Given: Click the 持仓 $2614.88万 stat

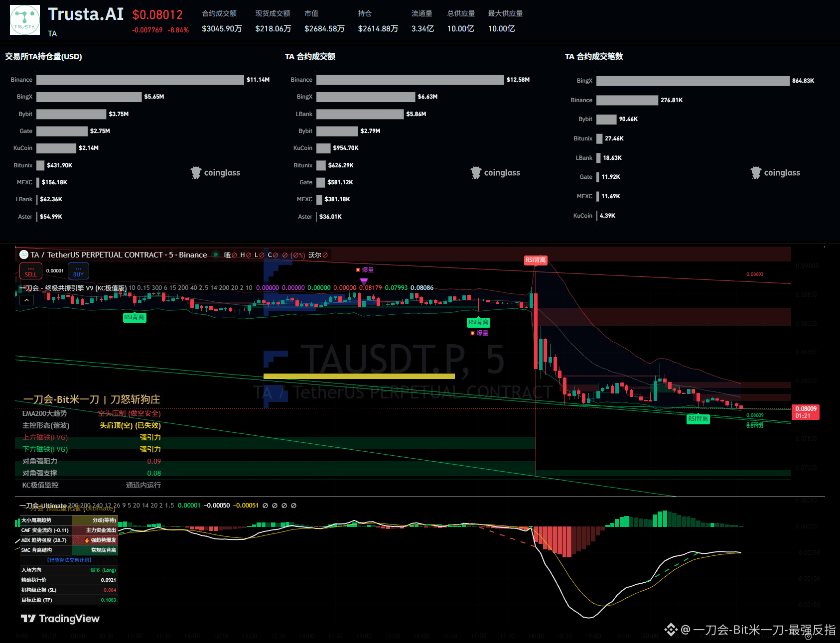Looking at the screenshot, I should tap(378, 21).
